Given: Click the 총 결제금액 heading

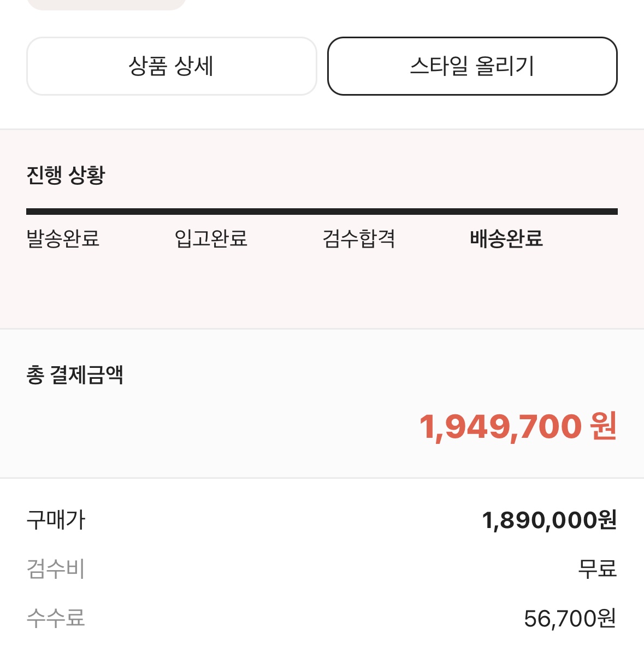Looking at the screenshot, I should pos(75,375).
